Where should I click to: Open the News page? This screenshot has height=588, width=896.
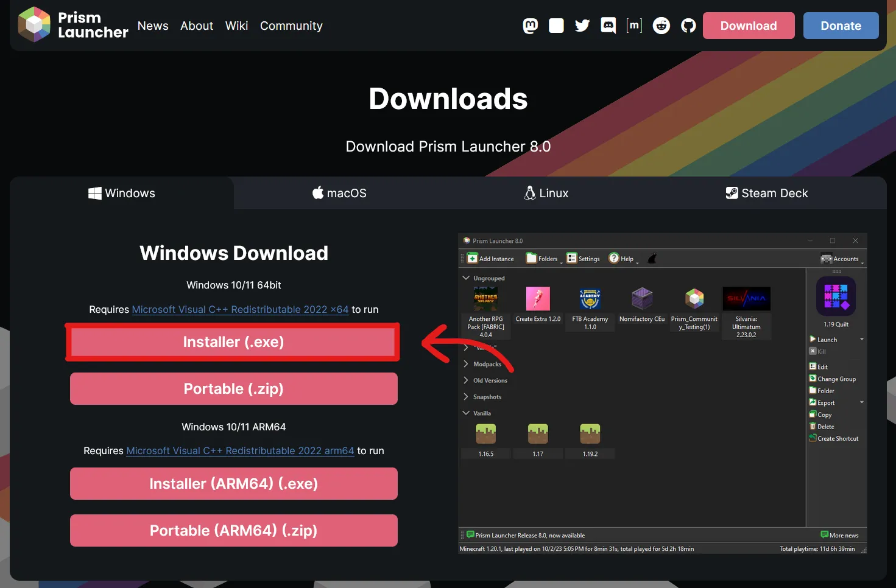[x=153, y=26]
